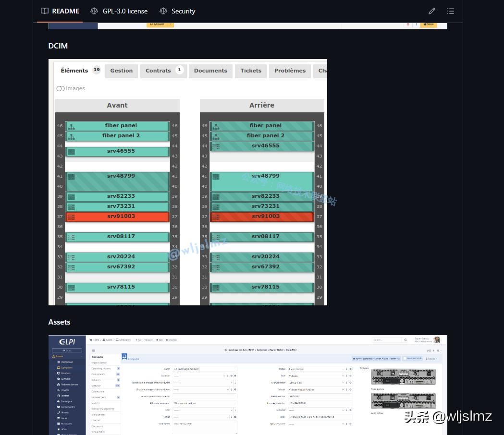Click the scale icon beside GPL-3.0 license
This screenshot has width=504, height=435.
[94, 11]
